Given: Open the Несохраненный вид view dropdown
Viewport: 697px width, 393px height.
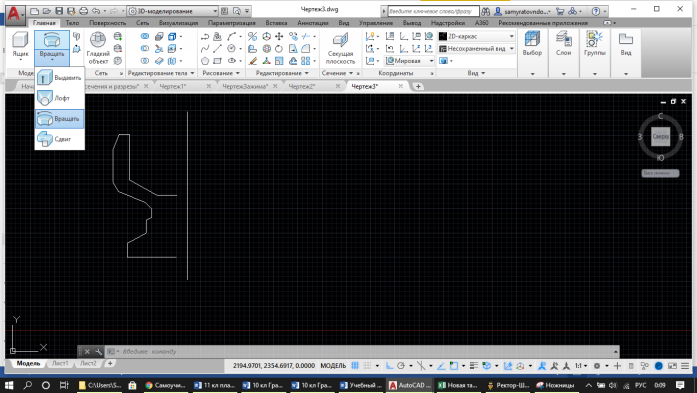Looking at the screenshot, I should point(477,48).
